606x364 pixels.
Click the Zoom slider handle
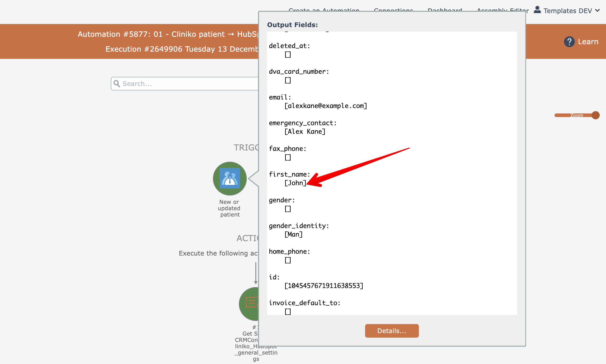tap(595, 115)
